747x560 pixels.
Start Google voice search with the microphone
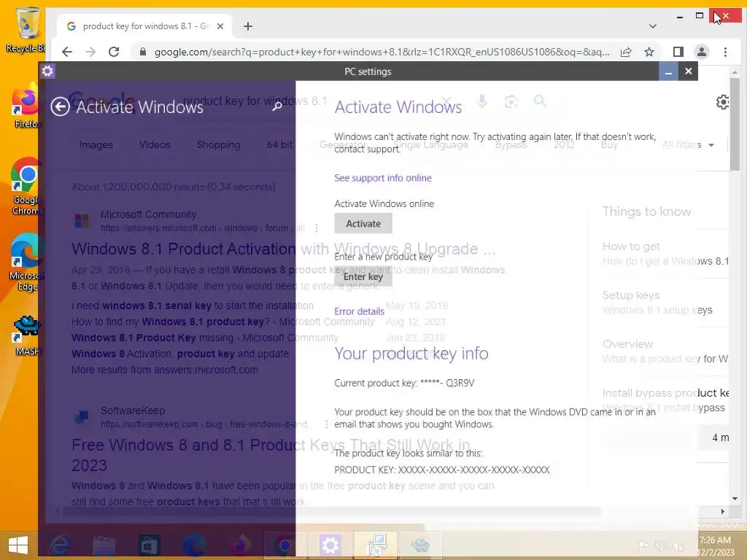click(x=482, y=101)
